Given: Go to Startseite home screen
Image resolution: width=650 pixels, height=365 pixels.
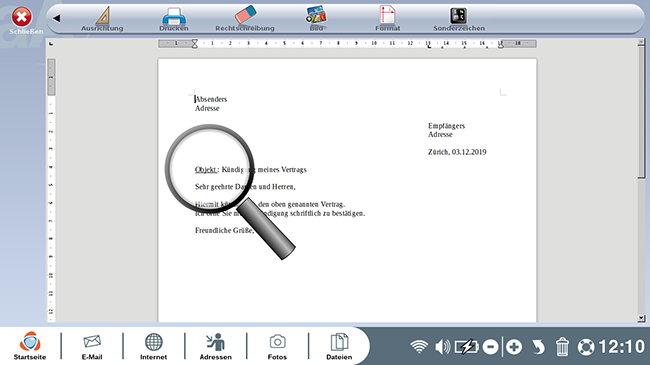Looking at the screenshot, I should pos(30,346).
